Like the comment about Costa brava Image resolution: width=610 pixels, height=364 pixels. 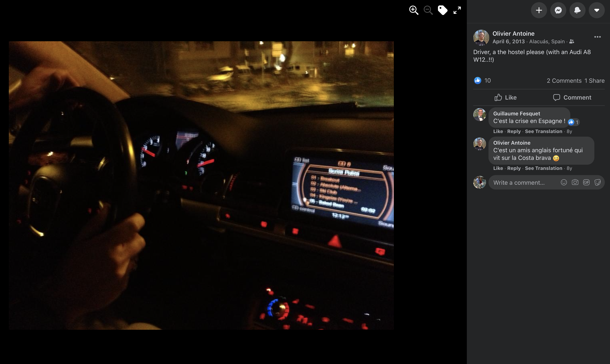click(x=498, y=168)
